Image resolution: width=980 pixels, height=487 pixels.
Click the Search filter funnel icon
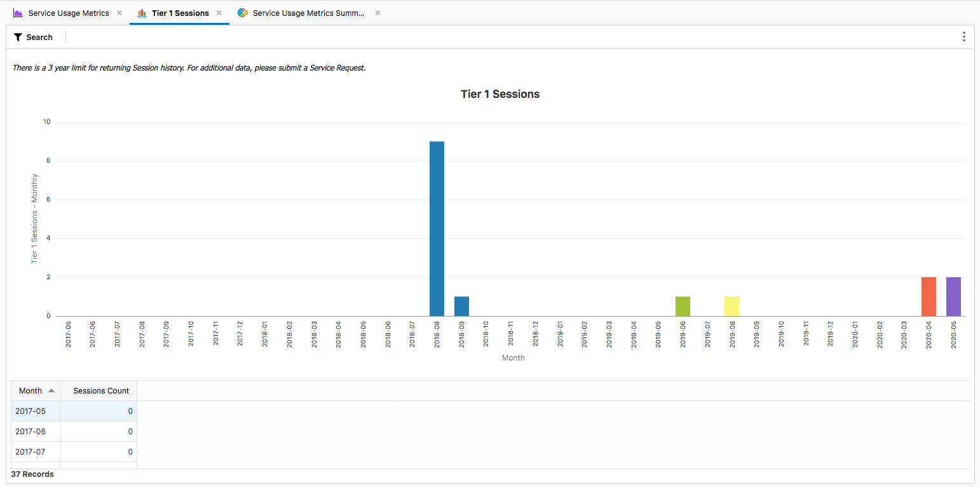coord(18,38)
